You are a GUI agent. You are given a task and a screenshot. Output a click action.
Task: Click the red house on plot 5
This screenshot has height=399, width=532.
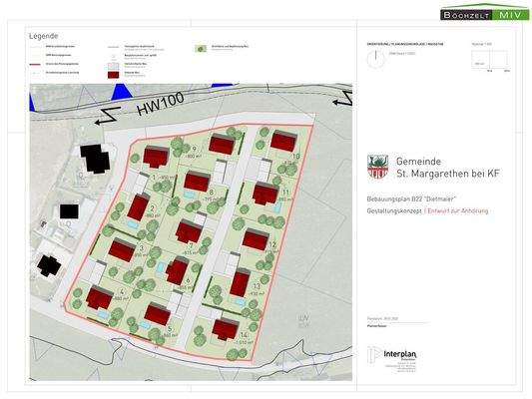(x=157, y=313)
